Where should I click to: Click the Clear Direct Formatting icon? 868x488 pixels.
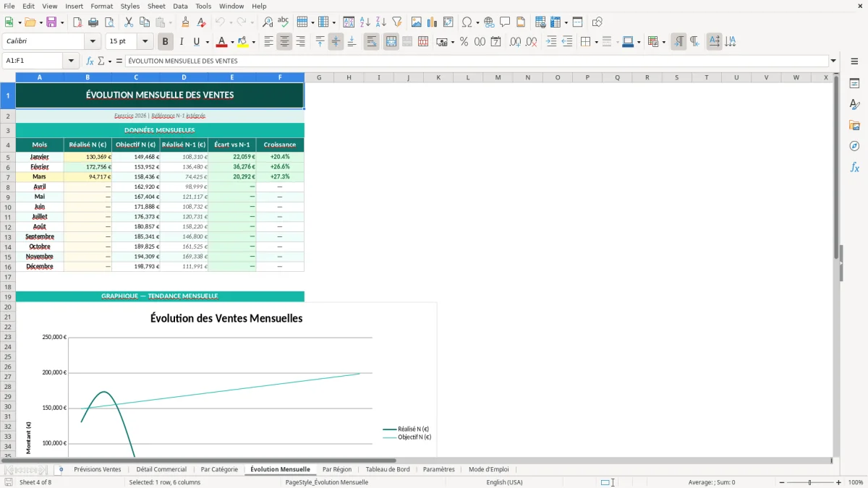tap(200, 22)
